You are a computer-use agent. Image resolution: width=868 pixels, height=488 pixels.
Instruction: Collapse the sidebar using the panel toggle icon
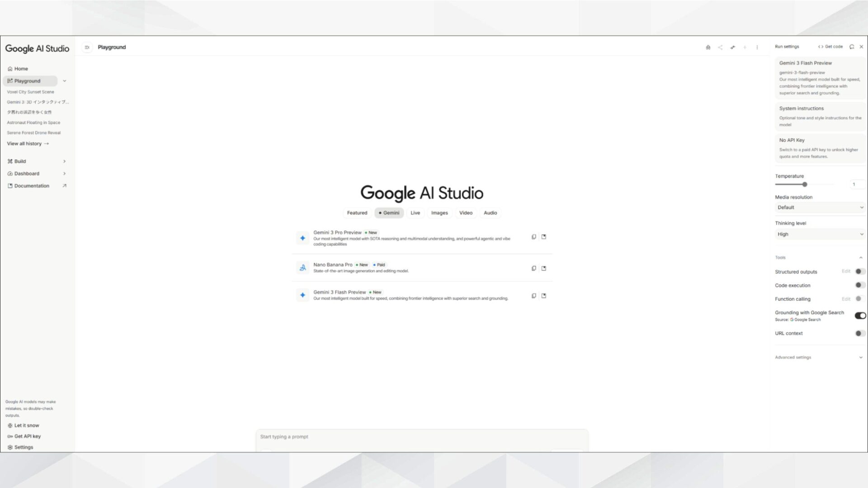[87, 47]
